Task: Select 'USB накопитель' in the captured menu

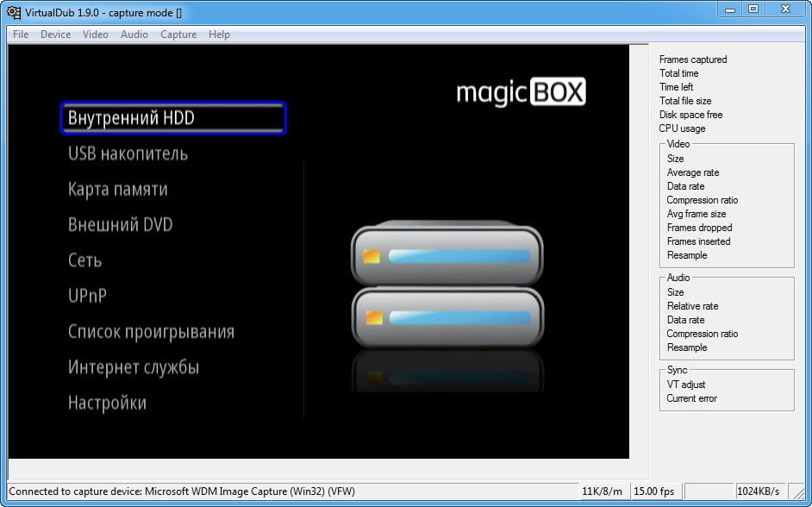Action: click(128, 153)
